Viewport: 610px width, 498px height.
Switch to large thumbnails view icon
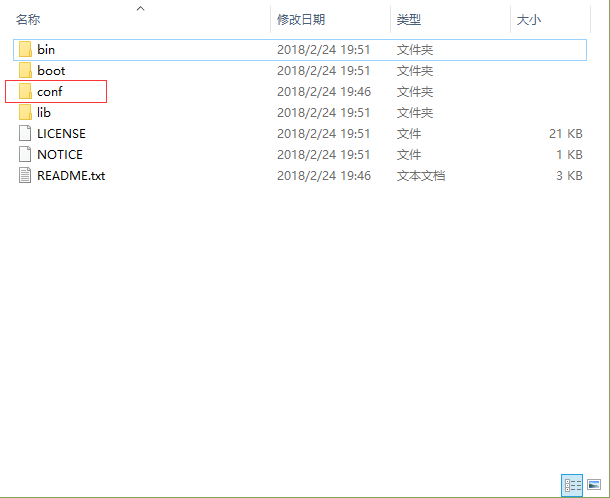594,485
